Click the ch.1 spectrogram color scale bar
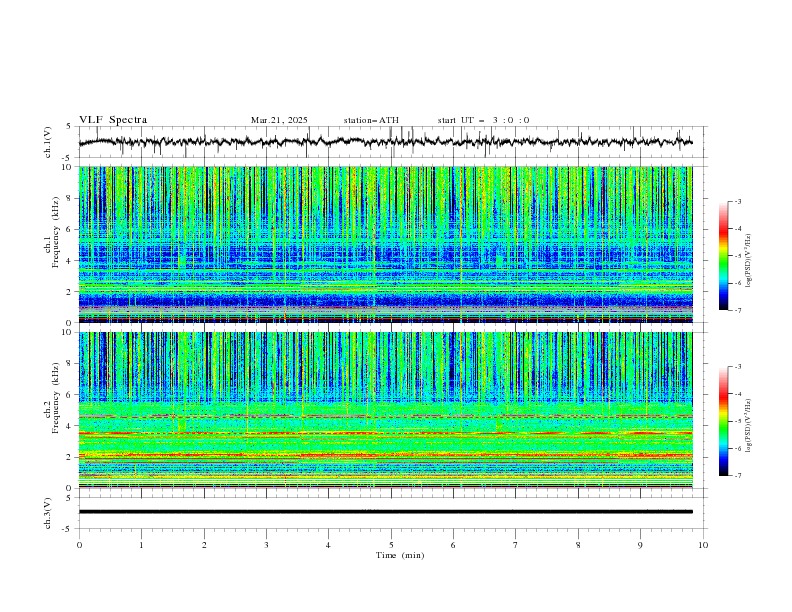Image resolution: width=792 pixels, height=612 pixels. (723, 256)
